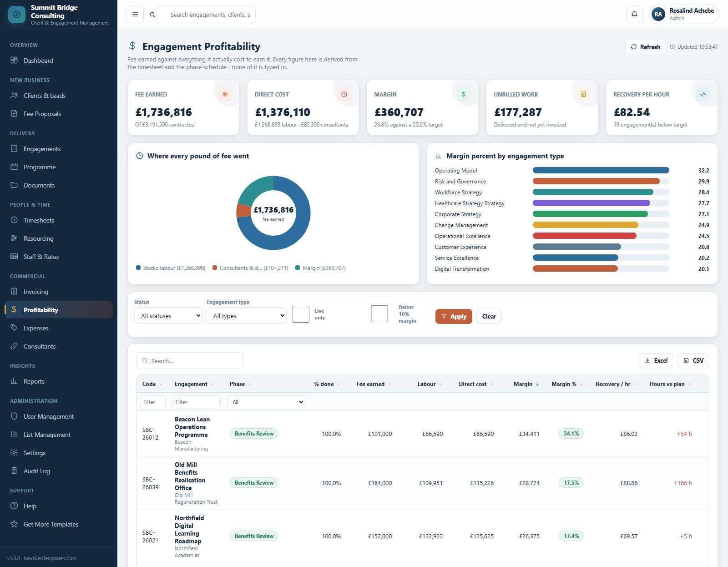This screenshot has width=728, height=567.
Task: Open the Phase column filter dropdown
Action: [267, 402]
